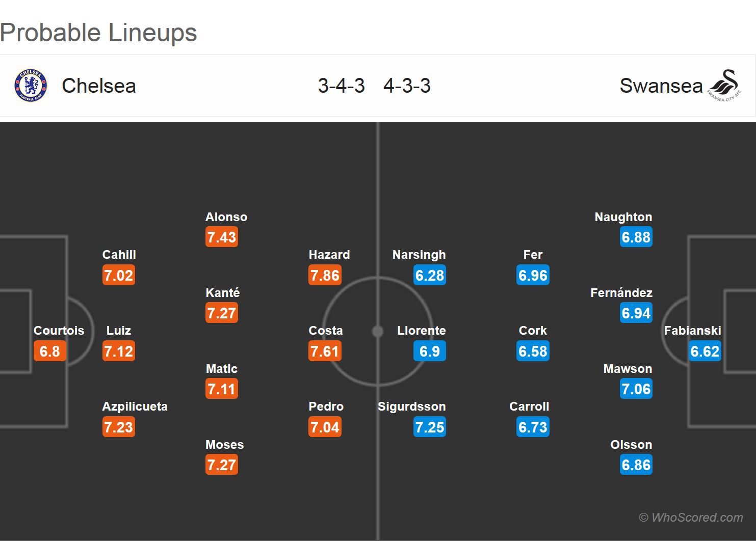Click Courtois's 6.8 rating badge
The width and height of the screenshot is (756, 541).
(x=50, y=351)
